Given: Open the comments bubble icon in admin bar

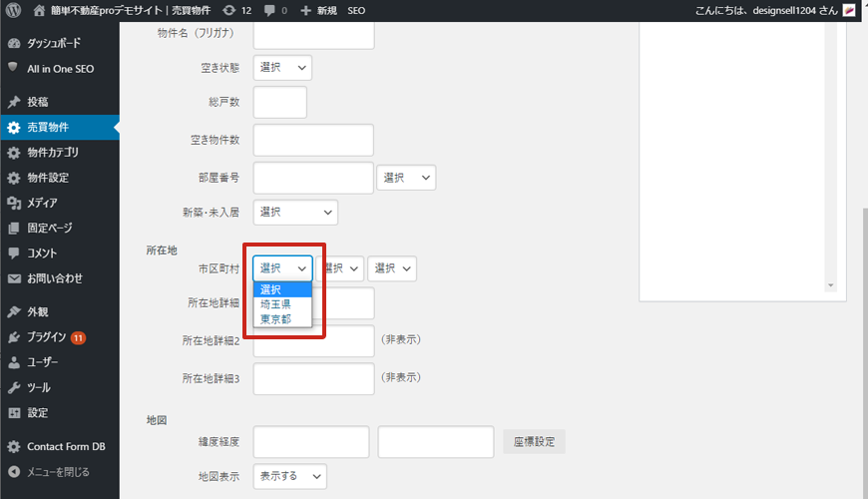Looking at the screenshot, I should point(270,10).
